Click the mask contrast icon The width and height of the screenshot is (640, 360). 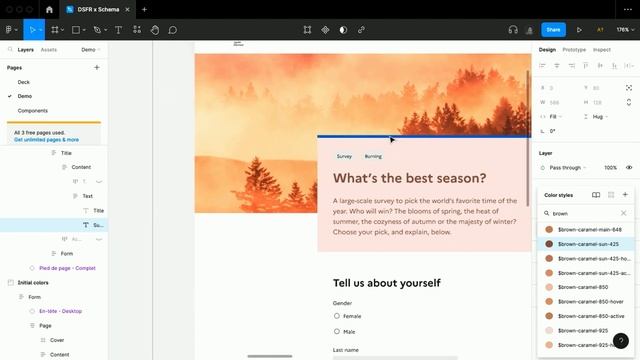[x=343, y=30]
